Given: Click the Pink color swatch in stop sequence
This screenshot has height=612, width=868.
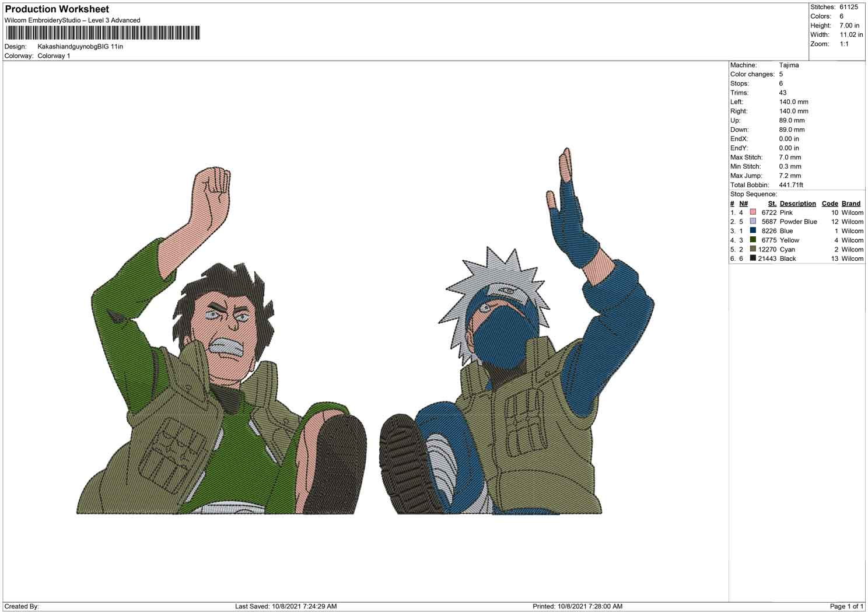Looking at the screenshot, I should tap(753, 212).
